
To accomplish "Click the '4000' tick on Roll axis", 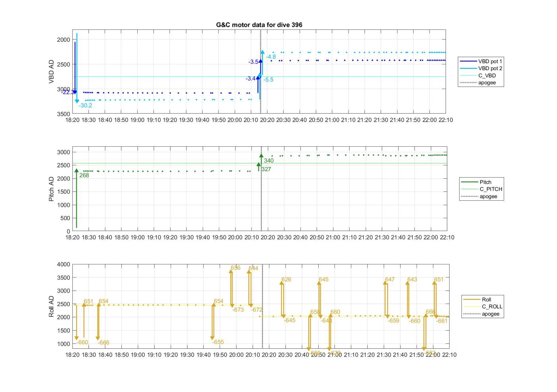I will point(63,264).
